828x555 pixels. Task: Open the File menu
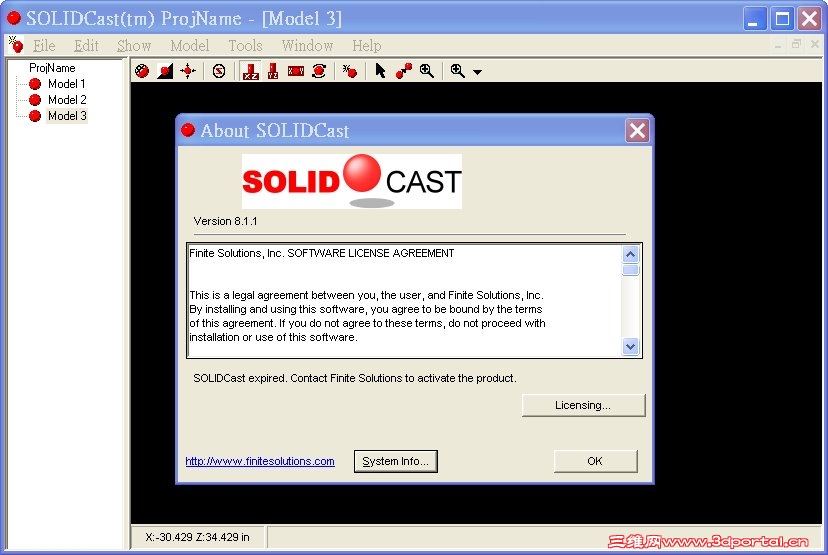click(44, 46)
